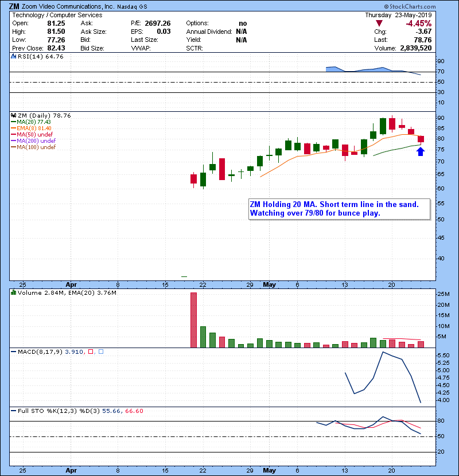Select the percent change -4.45%

tap(419, 24)
